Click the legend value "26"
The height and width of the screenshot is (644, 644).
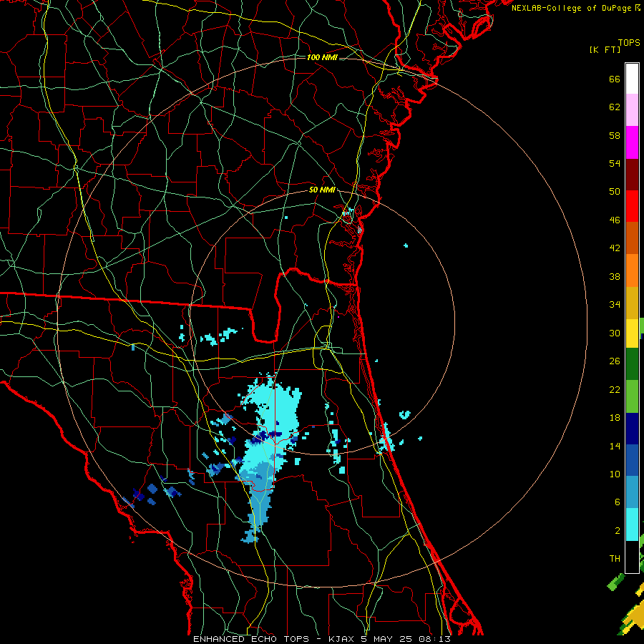click(x=615, y=361)
